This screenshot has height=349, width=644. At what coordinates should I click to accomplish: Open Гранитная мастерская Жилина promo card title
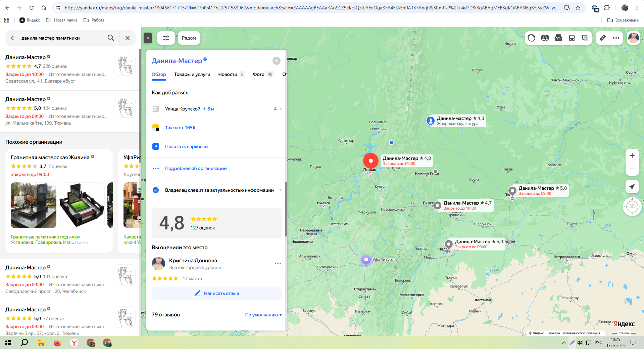[50, 157]
